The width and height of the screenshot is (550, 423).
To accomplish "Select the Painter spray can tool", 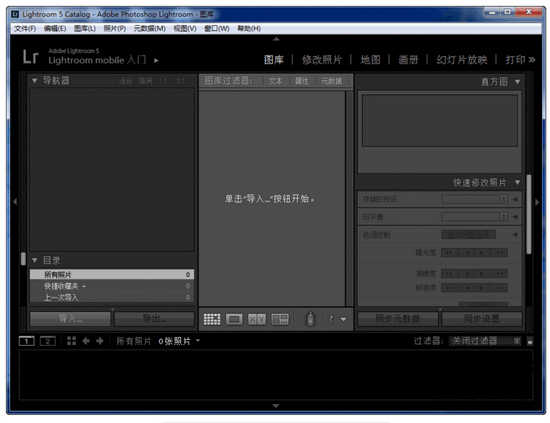I will (x=310, y=318).
